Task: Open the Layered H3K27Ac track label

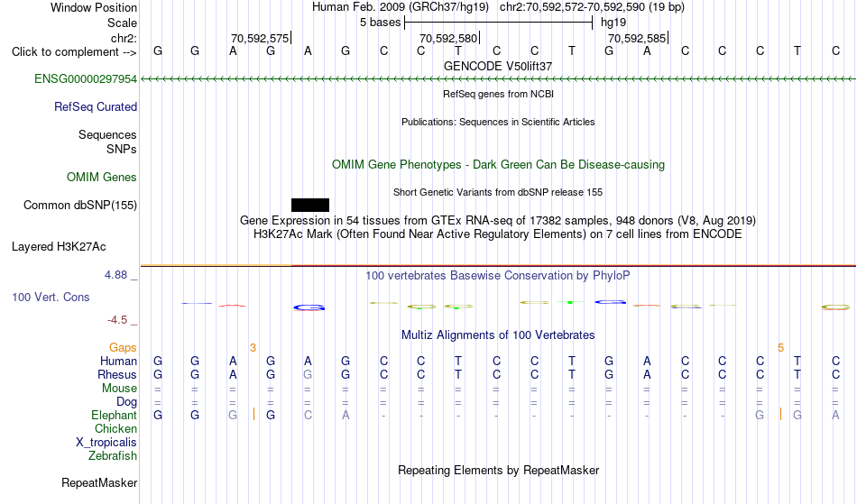Action: point(59,247)
